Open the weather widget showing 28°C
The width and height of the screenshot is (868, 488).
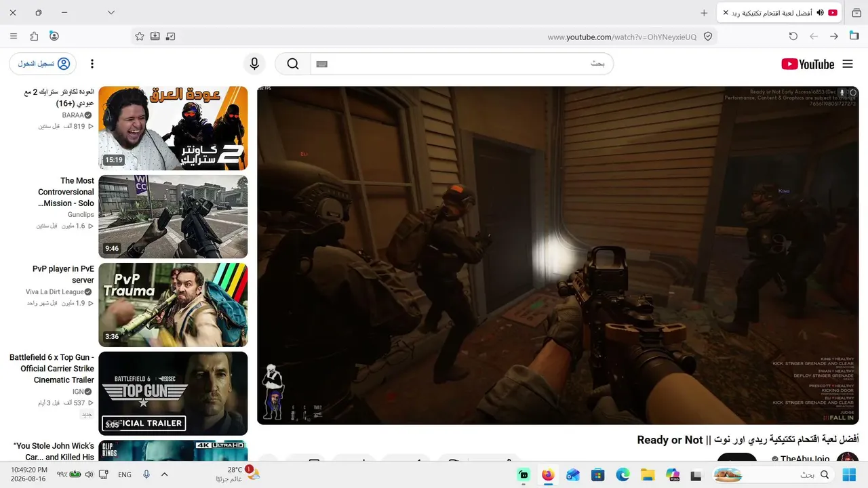click(x=238, y=474)
